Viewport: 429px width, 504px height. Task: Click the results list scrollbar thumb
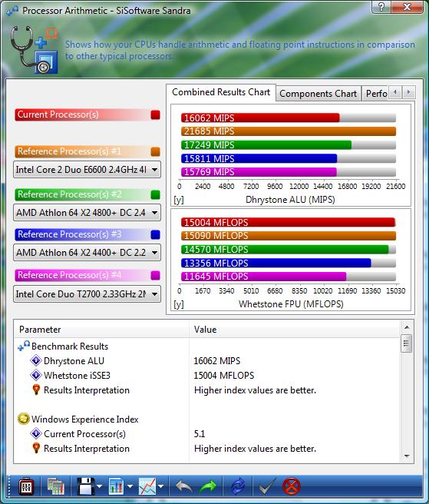coord(407,343)
